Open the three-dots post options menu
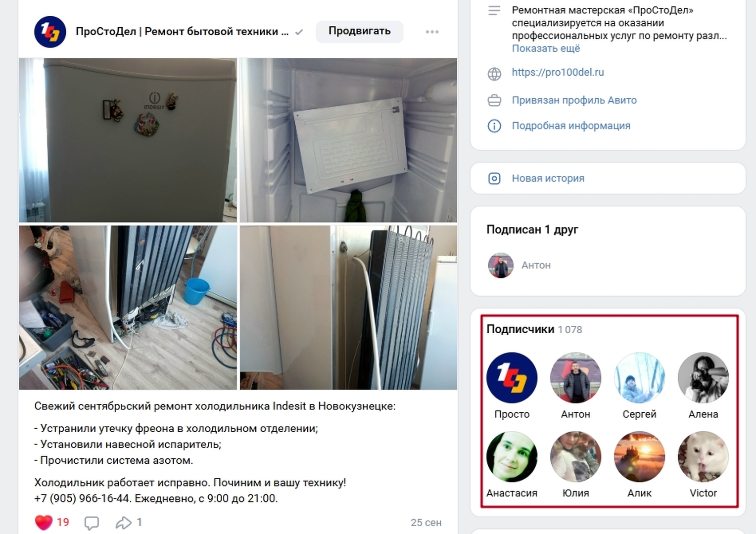 [x=432, y=32]
